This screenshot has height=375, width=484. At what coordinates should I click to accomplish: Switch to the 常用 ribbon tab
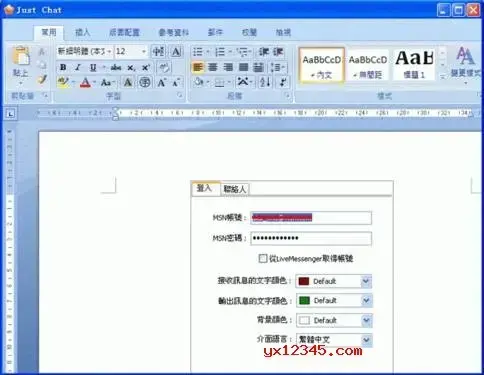[x=49, y=32]
